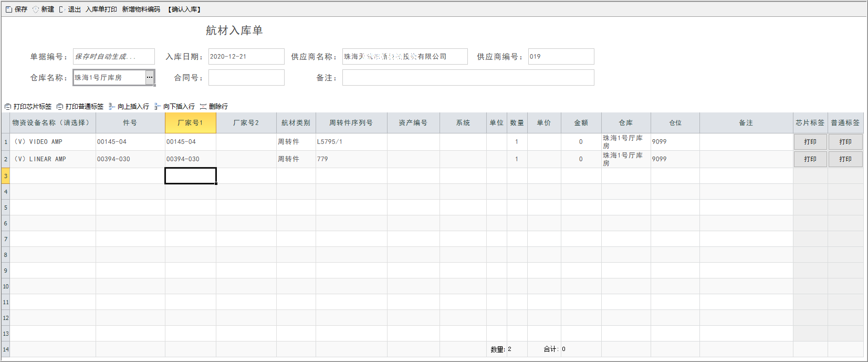Click the 资产编号 column header
The width and height of the screenshot is (868, 362).
coord(413,123)
